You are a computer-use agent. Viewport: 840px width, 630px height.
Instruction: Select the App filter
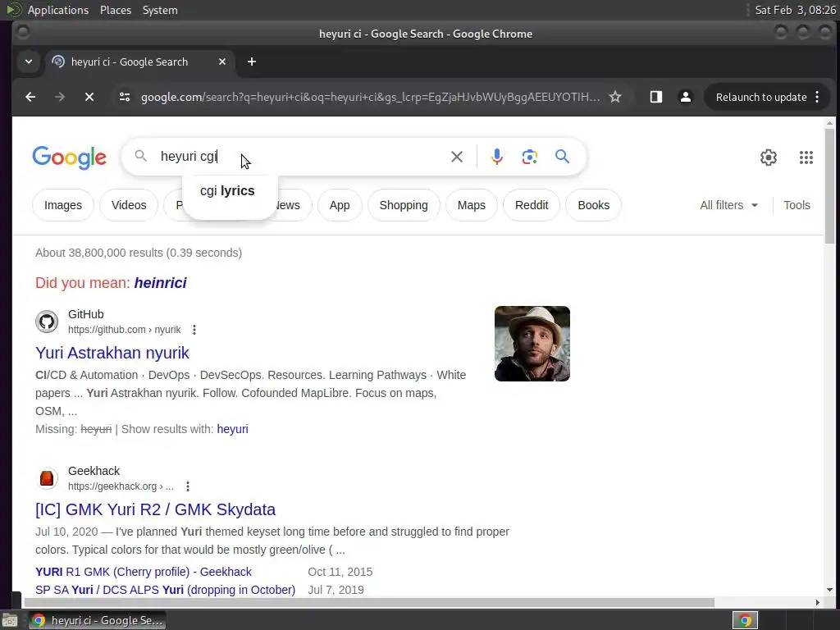340,205
